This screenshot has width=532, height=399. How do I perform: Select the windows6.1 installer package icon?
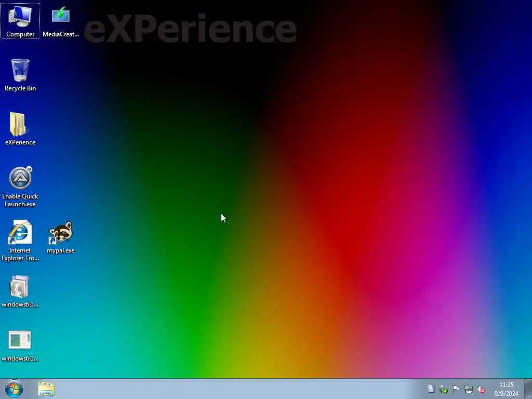point(20,291)
